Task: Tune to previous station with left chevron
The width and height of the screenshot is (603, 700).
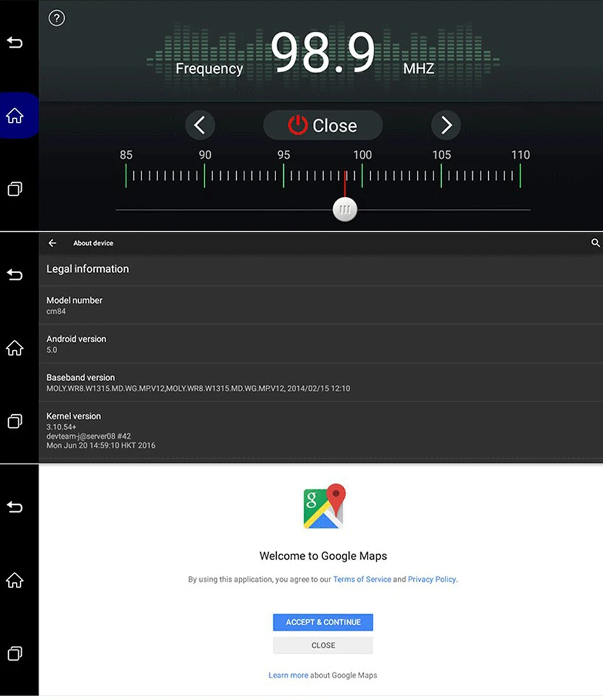Action: 200,125
